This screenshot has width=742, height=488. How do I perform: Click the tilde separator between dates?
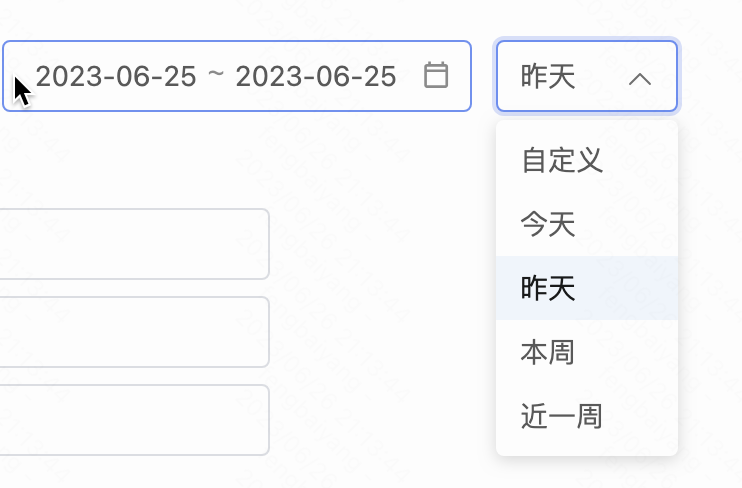point(216,74)
